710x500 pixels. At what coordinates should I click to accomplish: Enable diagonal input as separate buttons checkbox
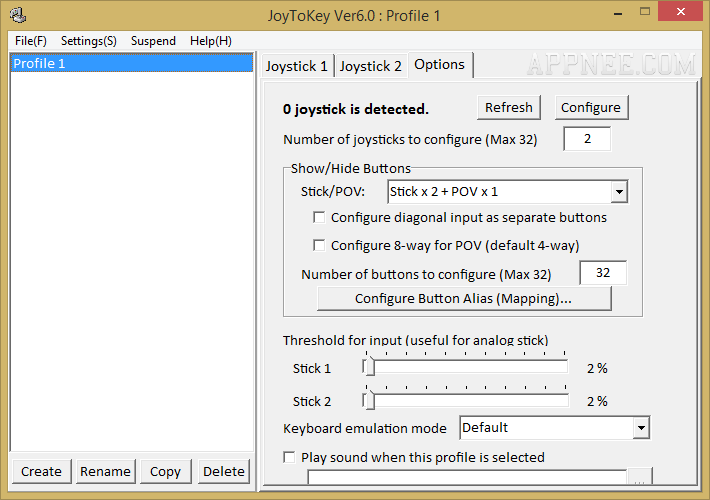[319, 217]
